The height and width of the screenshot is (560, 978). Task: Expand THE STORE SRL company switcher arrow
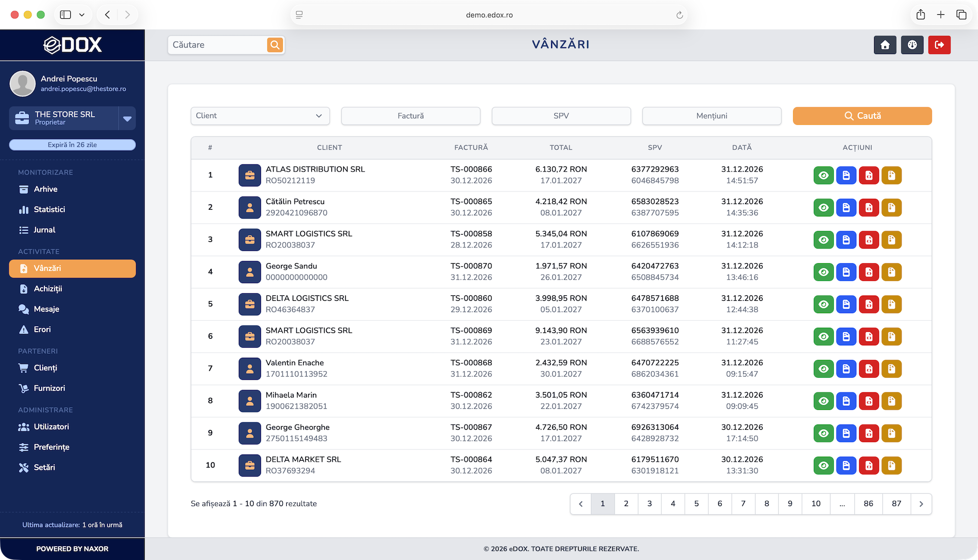127,118
